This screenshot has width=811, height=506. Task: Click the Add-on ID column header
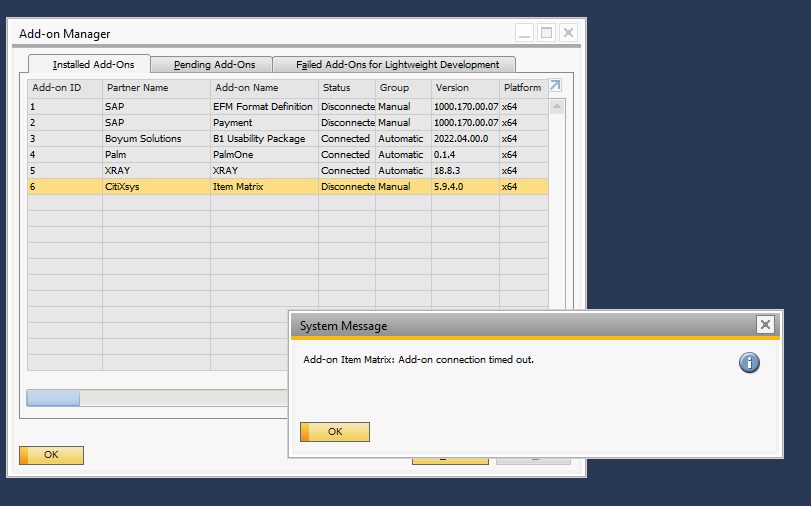65,87
